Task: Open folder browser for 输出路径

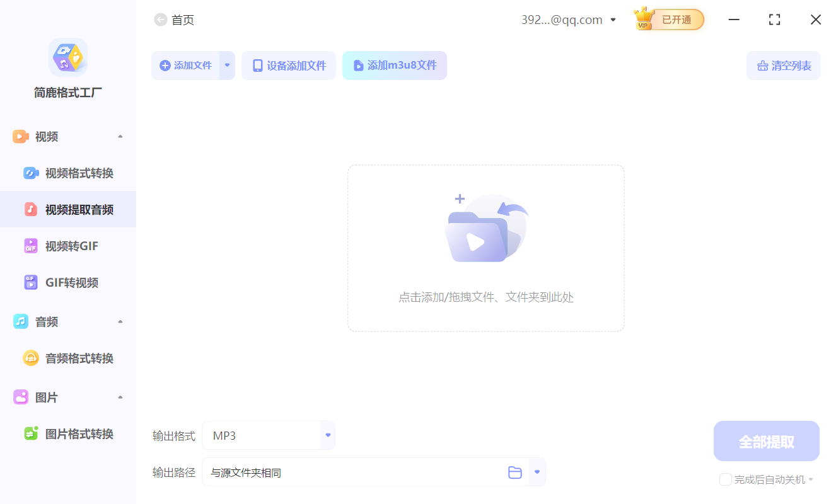Action: pos(515,472)
